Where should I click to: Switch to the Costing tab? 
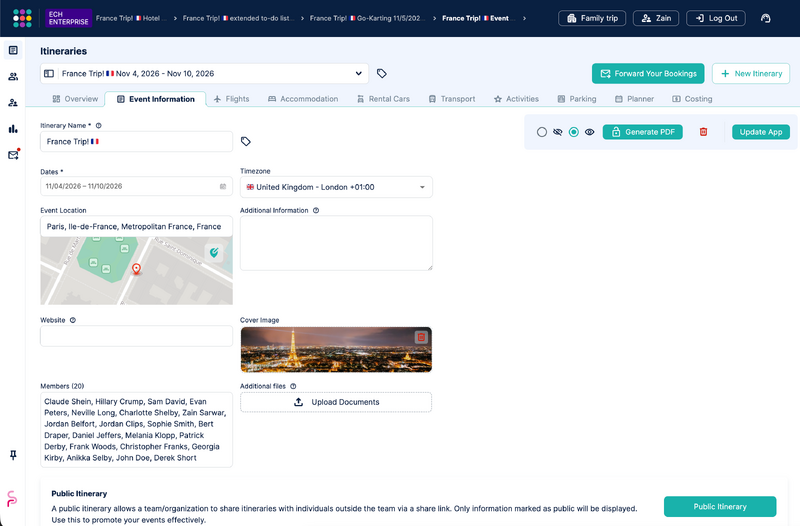pyautogui.click(x=692, y=99)
